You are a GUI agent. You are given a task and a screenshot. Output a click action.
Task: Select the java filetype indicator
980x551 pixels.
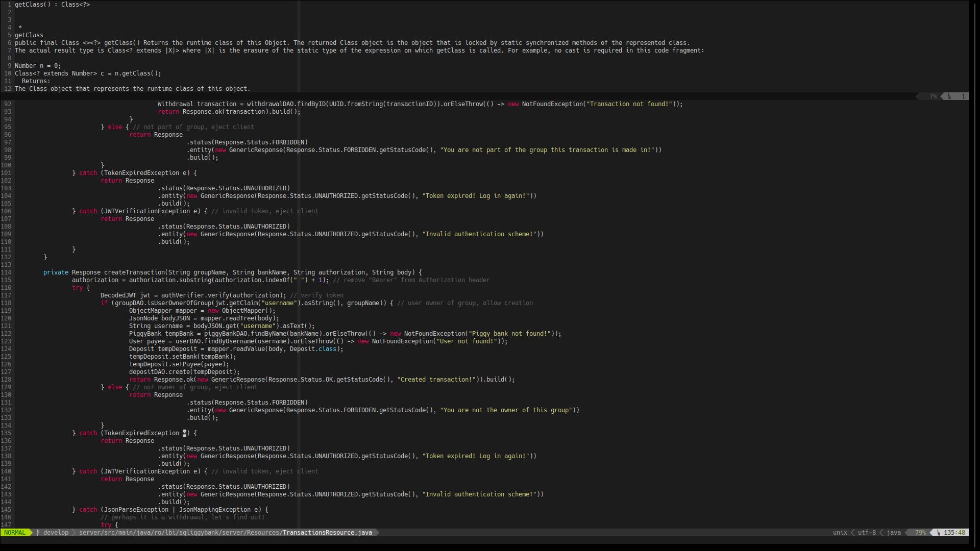pos(894,533)
